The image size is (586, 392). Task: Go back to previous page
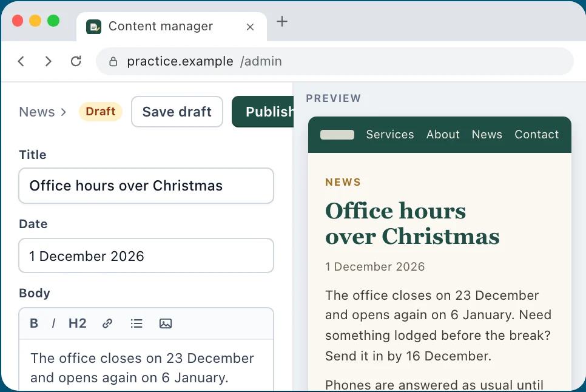click(x=21, y=61)
